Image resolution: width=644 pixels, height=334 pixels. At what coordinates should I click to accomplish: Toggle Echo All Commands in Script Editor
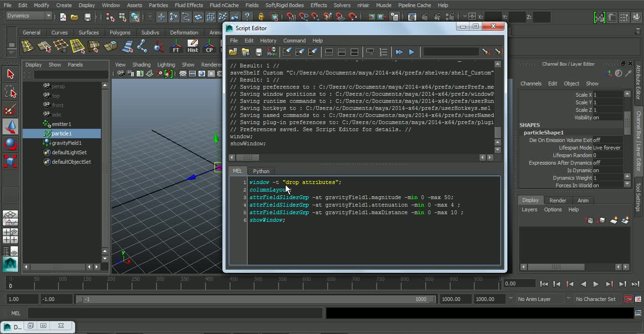pyautogui.click(x=370, y=52)
